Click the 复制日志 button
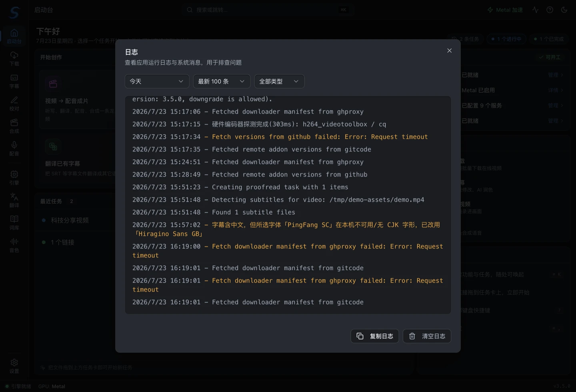 point(375,336)
